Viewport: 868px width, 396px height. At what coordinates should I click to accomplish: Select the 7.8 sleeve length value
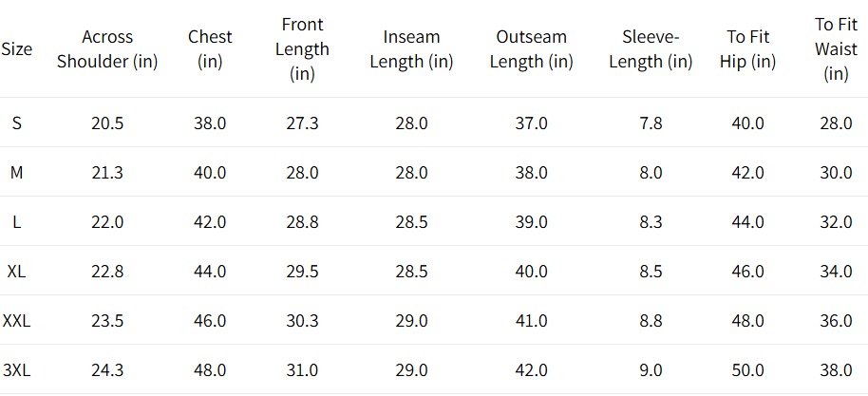coord(651,123)
